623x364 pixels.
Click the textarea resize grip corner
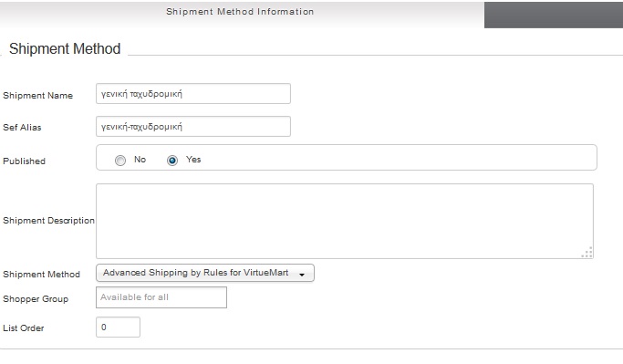coord(587,253)
